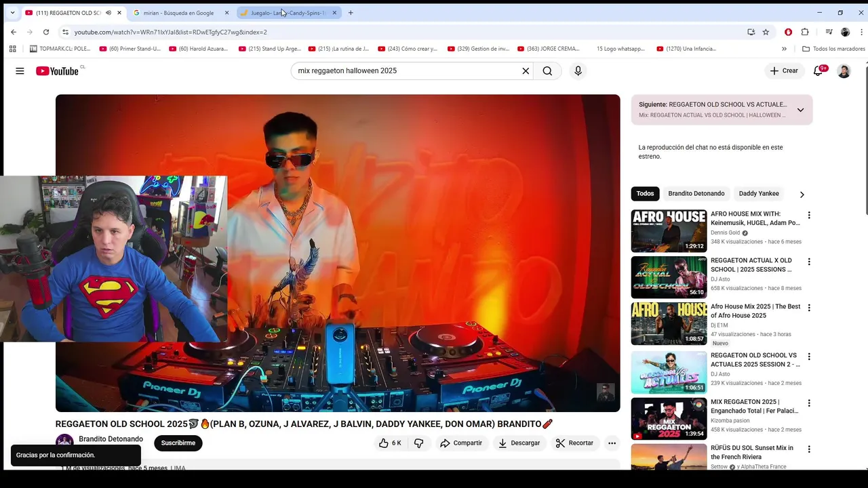Dislike the video with thumbs-down
Screen dimensions: 868x488
coord(419,443)
